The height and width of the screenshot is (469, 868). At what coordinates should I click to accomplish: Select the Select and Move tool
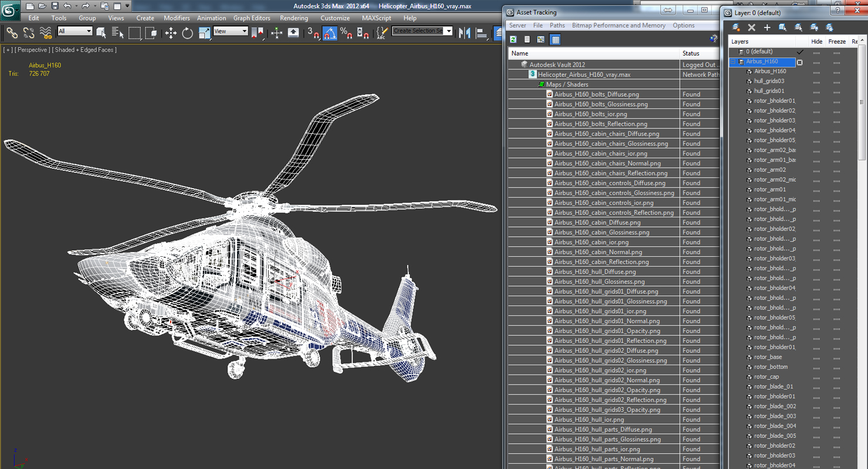coord(171,33)
